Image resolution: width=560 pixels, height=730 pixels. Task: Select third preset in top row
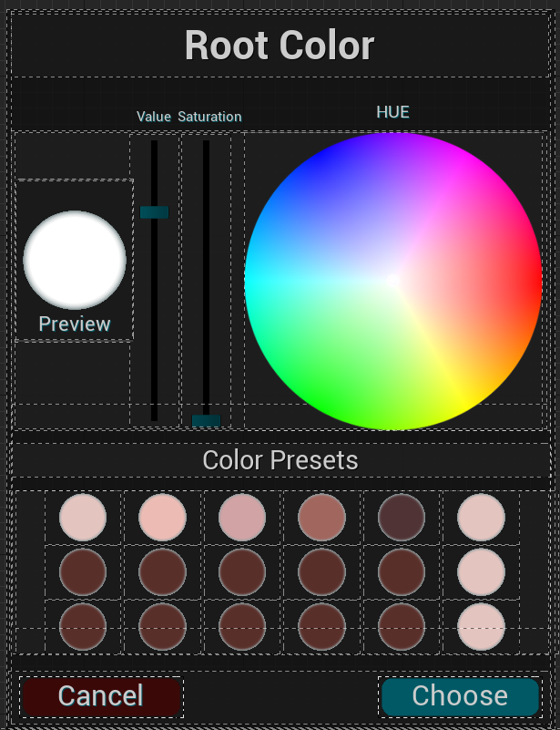[242, 518]
